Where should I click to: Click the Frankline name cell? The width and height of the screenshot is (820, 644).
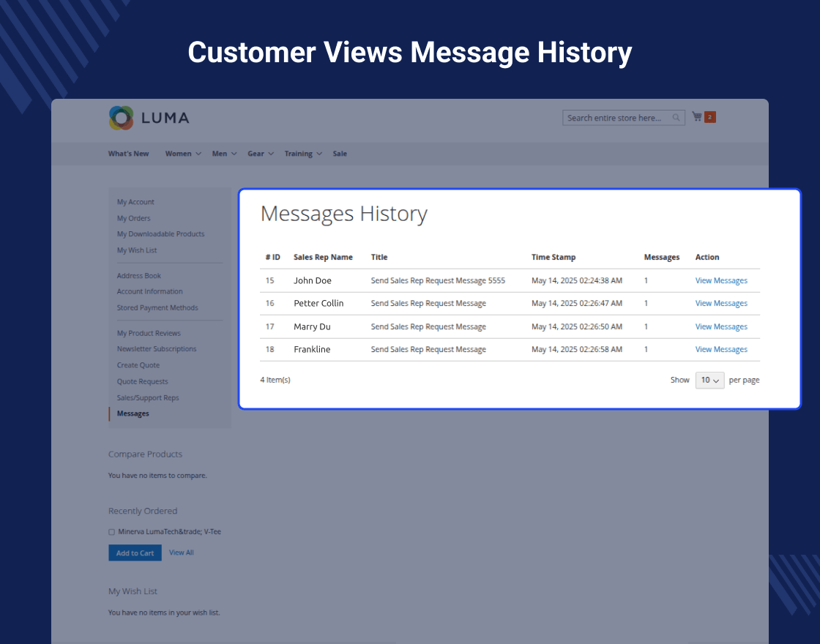coord(312,349)
